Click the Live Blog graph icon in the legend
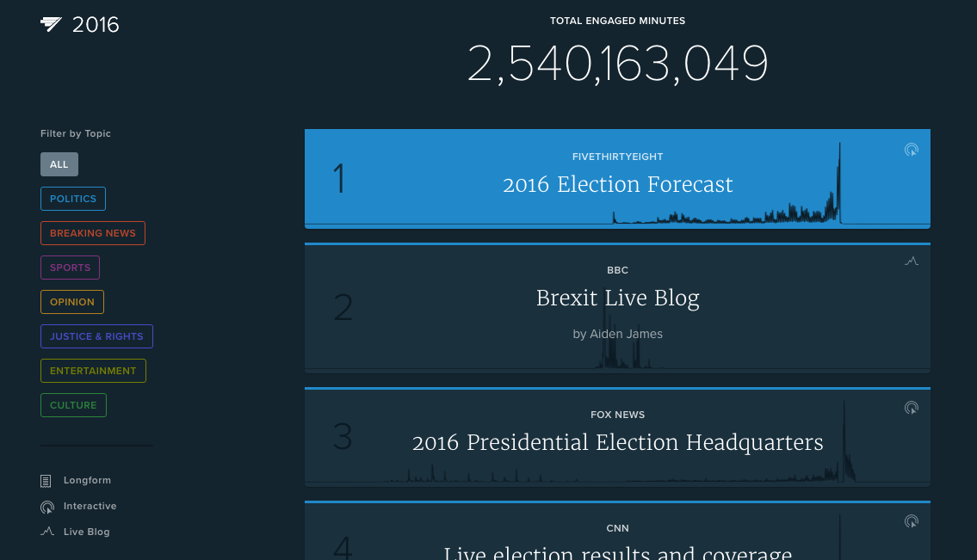Screen dimensions: 977x560 (47, 532)
